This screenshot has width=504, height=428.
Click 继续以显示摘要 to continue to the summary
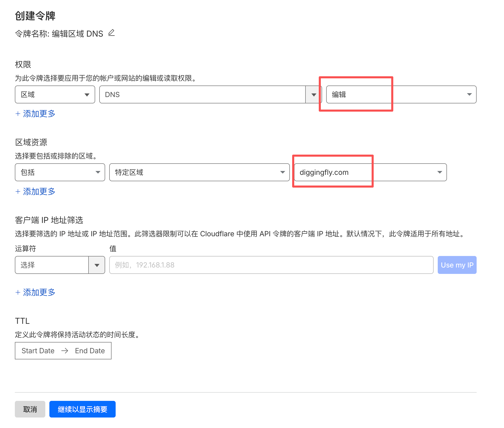click(x=82, y=409)
